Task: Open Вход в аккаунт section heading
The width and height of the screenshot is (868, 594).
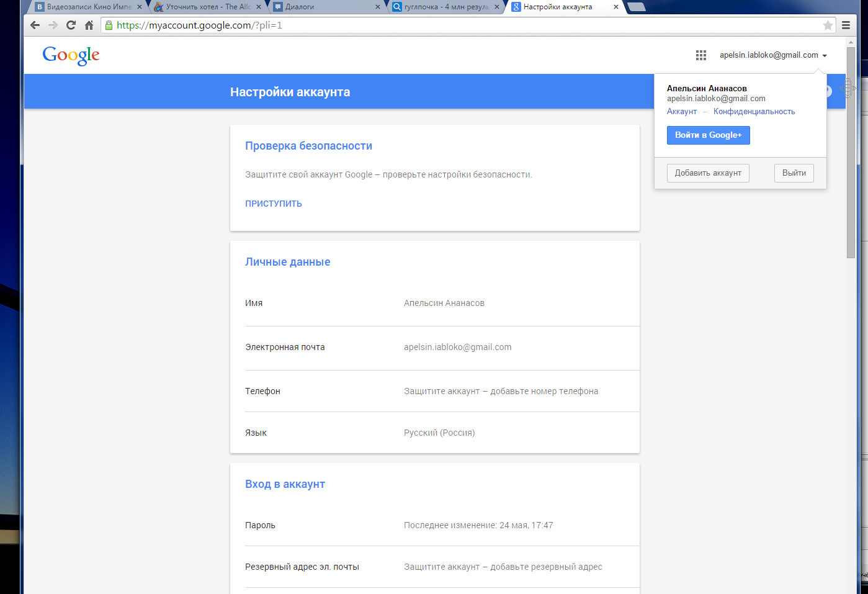Action: coord(285,484)
